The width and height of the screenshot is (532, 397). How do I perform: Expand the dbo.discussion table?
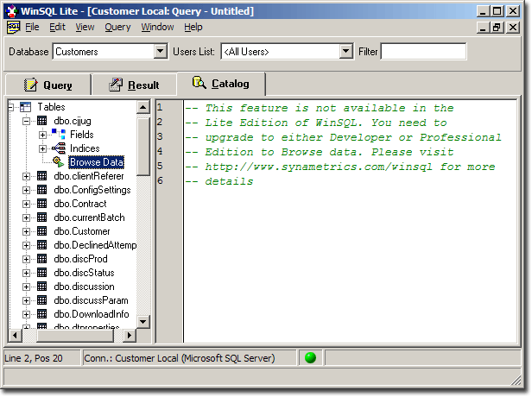click(x=26, y=287)
